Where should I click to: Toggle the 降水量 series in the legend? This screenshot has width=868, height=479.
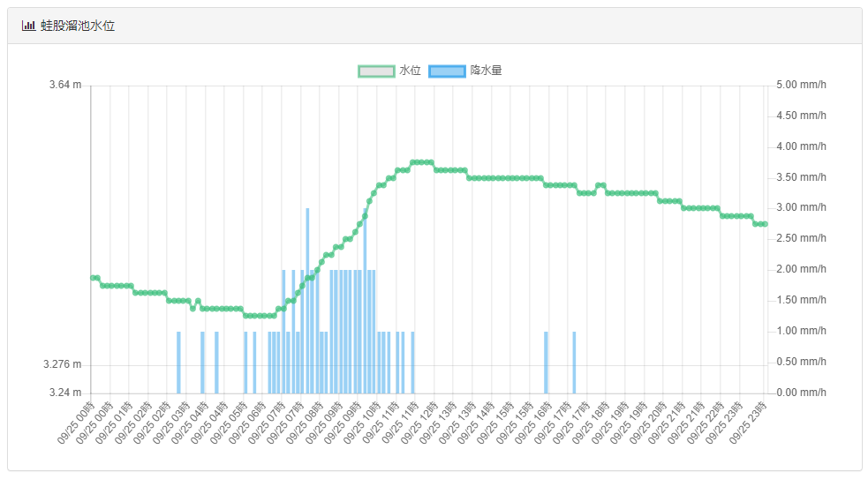tap(486, 71)
